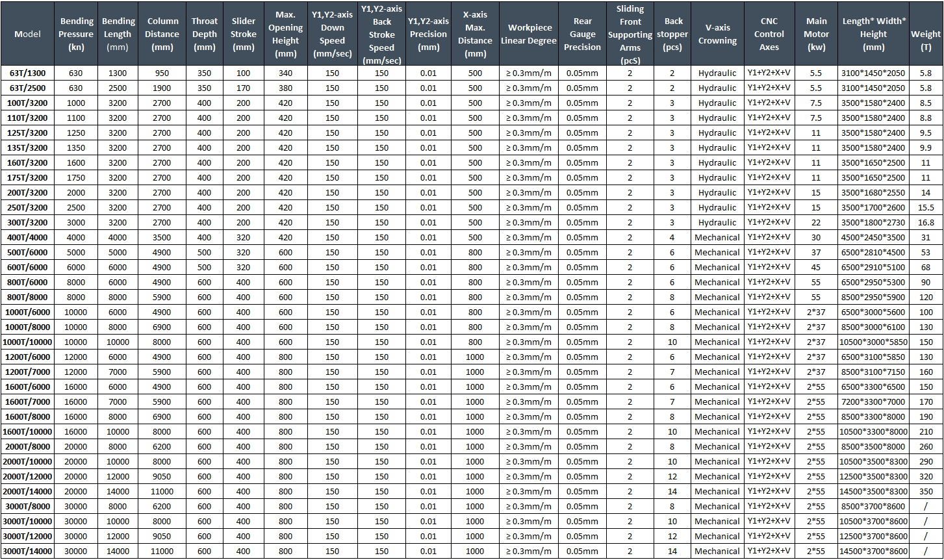Viewport: 944px width, 560px height.
Task: Click the 400T/4000 model cell
Action: pos(27,238)
